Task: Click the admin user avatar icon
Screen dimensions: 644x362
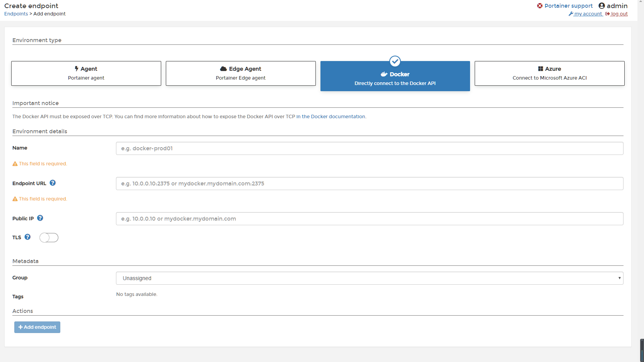Action: tap(601, 5)
